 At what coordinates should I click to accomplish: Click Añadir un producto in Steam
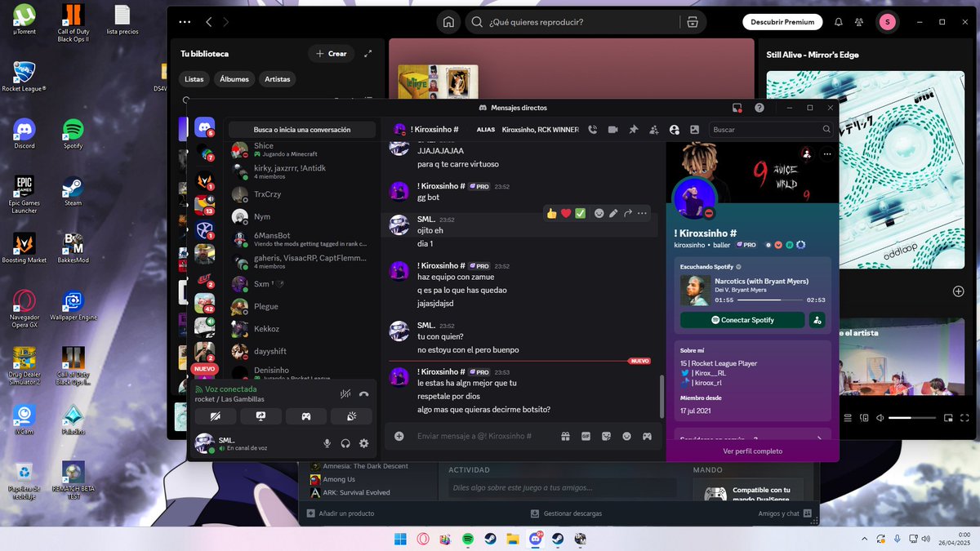[x=341, y=513]
